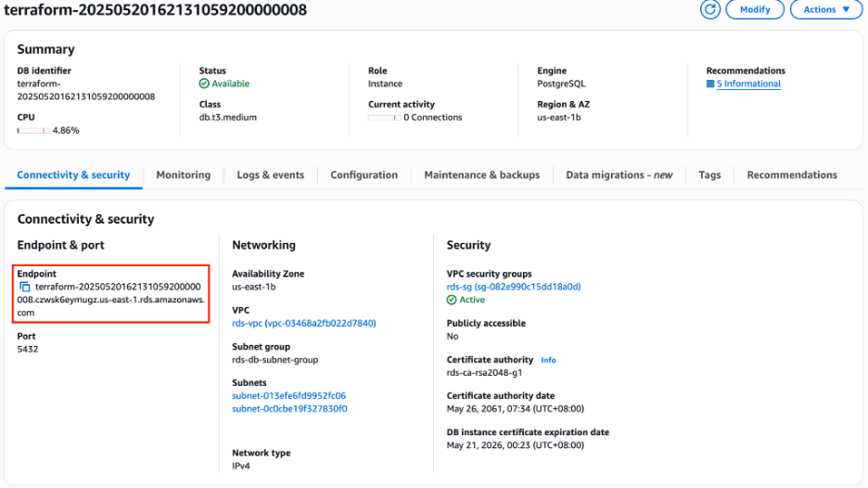Go to Maintenance & backups tab

(481, 174)
